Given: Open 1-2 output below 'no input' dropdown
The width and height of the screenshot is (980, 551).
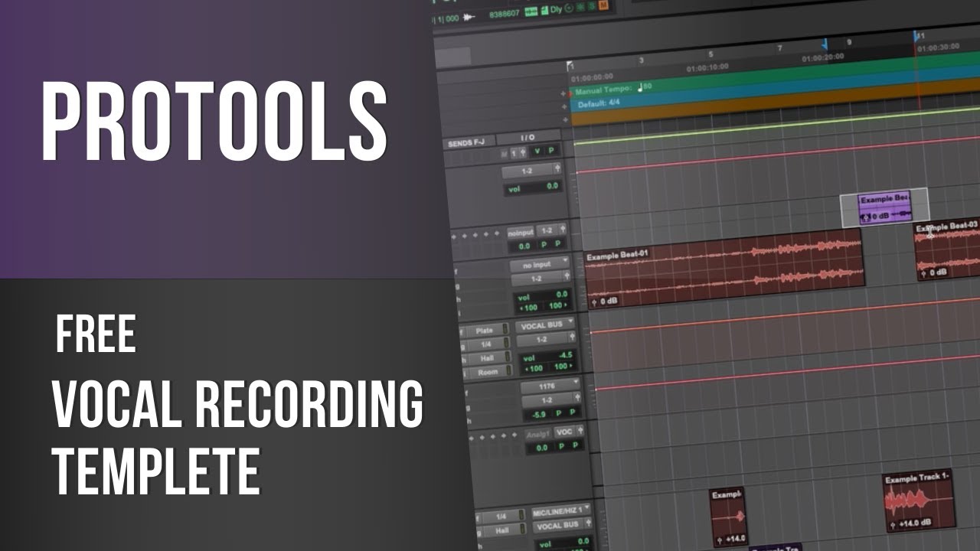Looking at the screenshot, I should (x=542, y=279).
